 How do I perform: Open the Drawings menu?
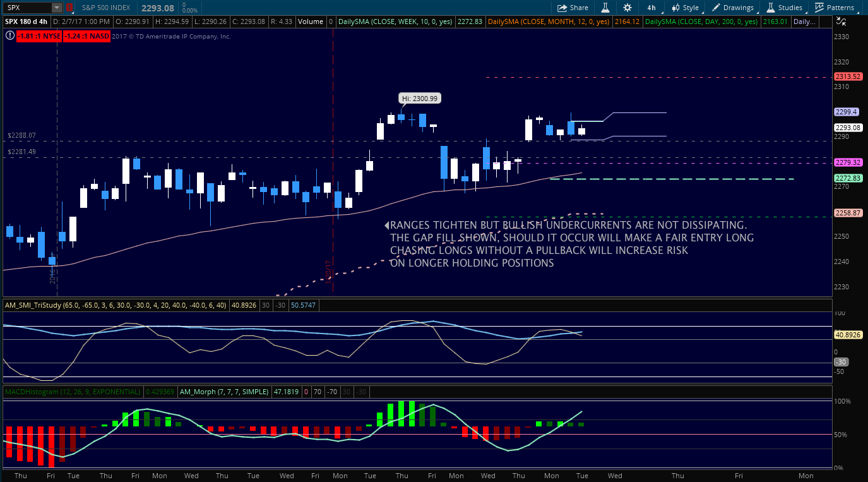click(733, 8)
